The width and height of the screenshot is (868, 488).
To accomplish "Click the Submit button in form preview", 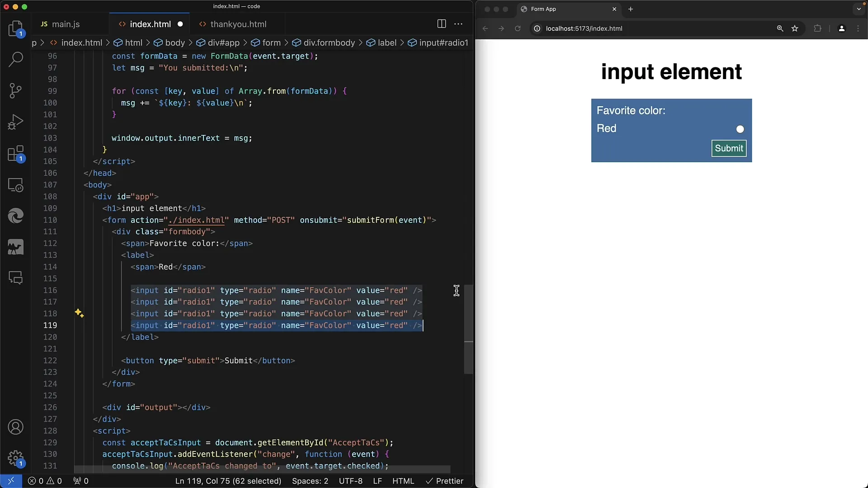I will pos(728,148).
